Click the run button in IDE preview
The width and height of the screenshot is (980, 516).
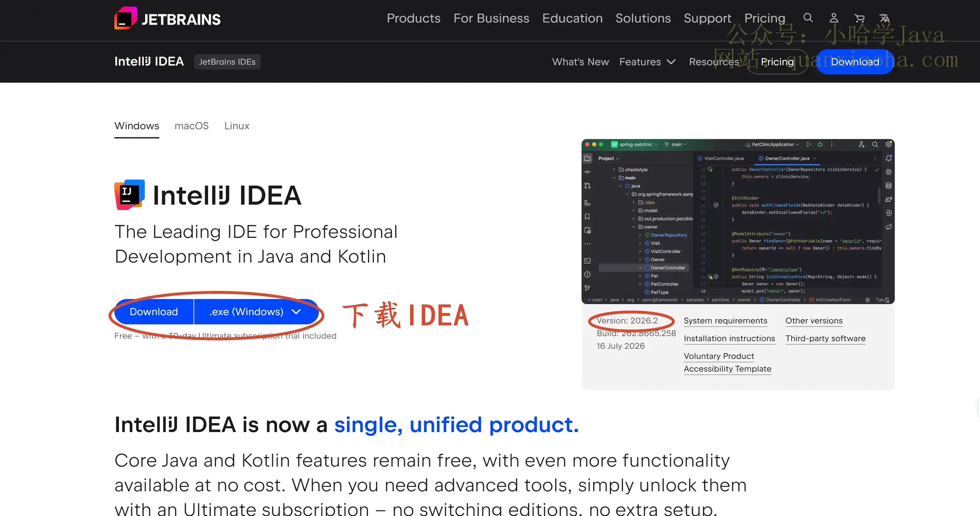[x=808, y=145]
